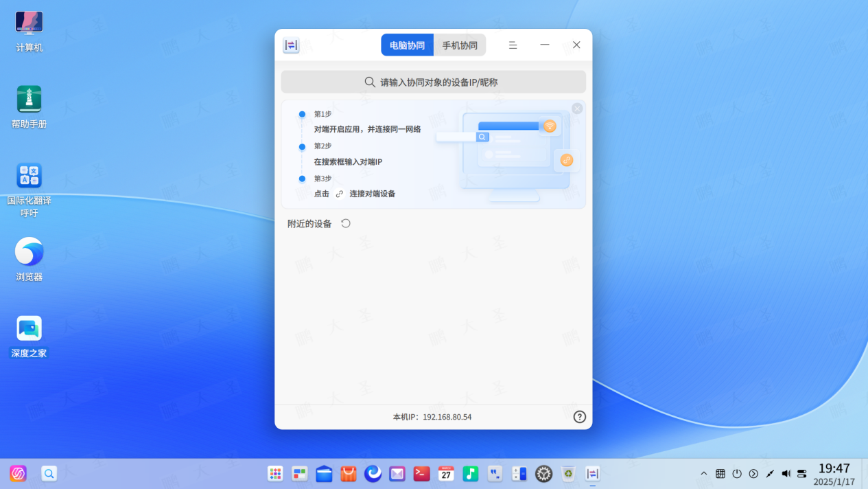The width and height of the screenshot is (868, 489).
Task: Open the music player in taskbar
Action: pos(471,473)
